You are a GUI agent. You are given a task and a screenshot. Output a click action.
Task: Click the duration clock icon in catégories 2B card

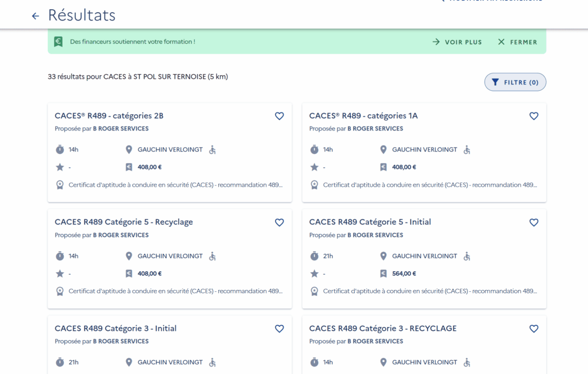60,150
